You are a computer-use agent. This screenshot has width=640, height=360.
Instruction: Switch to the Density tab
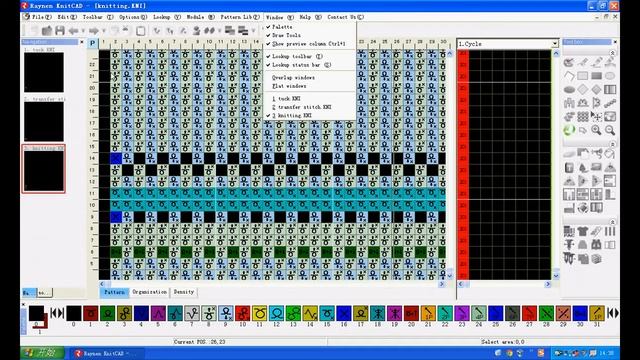(x=184, y=292)
